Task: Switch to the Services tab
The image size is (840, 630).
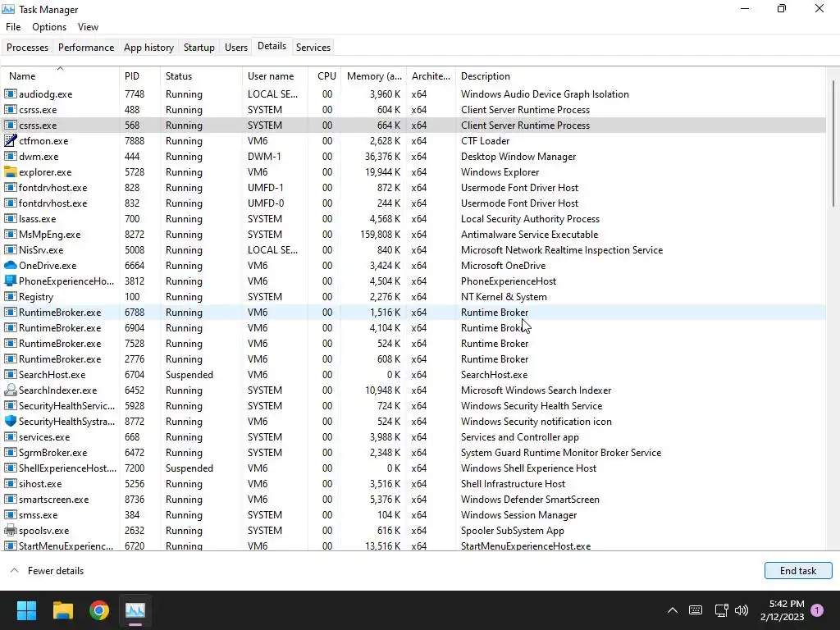Action: 313,47
